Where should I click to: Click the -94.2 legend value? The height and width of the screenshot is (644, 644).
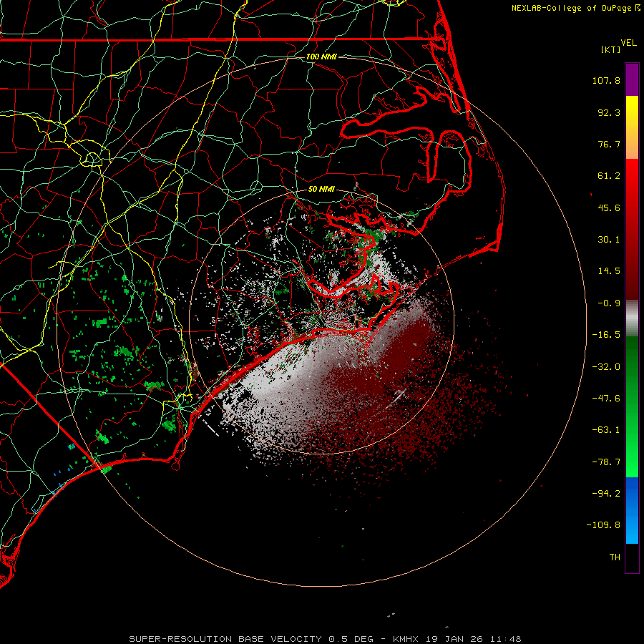606,493
